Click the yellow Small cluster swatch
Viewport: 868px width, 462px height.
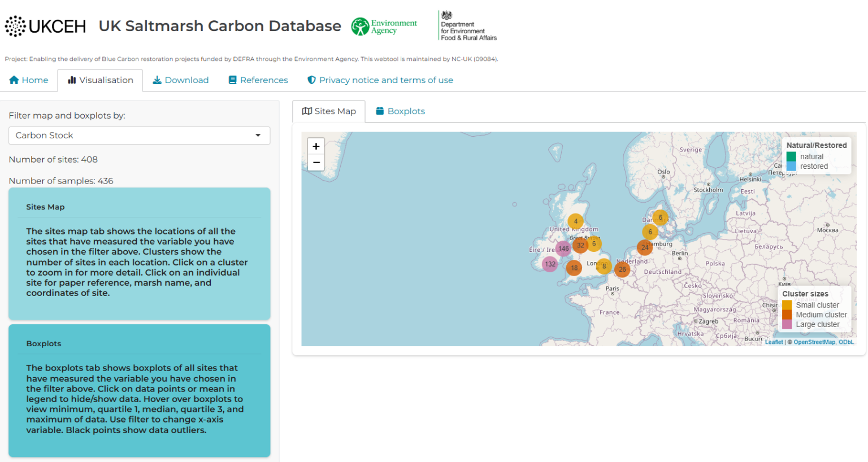click(x=787, y=305)
